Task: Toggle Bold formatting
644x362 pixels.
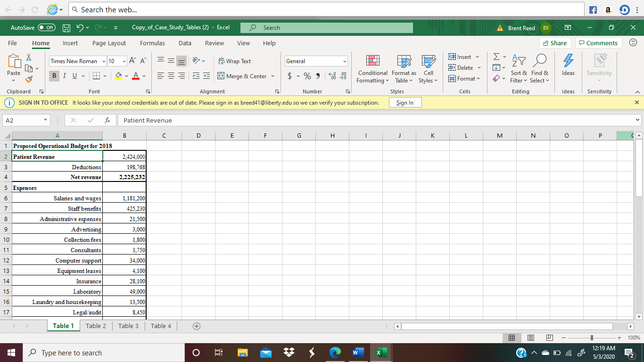Action: point(55,76)
